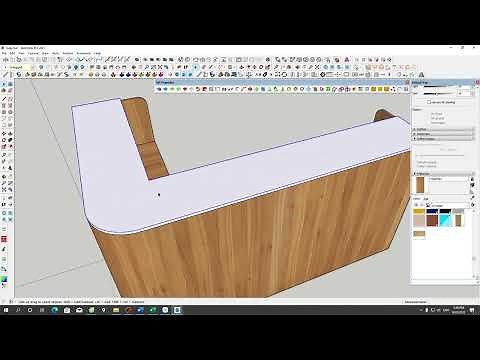Viewport: 480px width, 360px height.
Task: Activate the Move tool
Action: [x=4, y=134]
